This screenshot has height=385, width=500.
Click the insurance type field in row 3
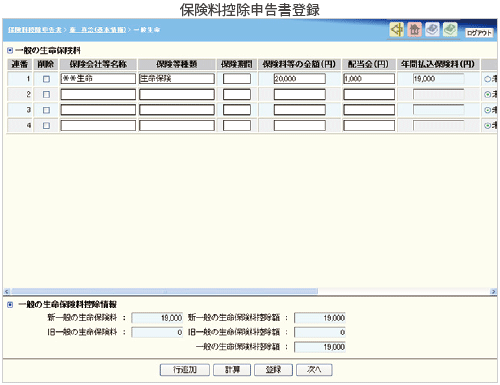point(177,110)
